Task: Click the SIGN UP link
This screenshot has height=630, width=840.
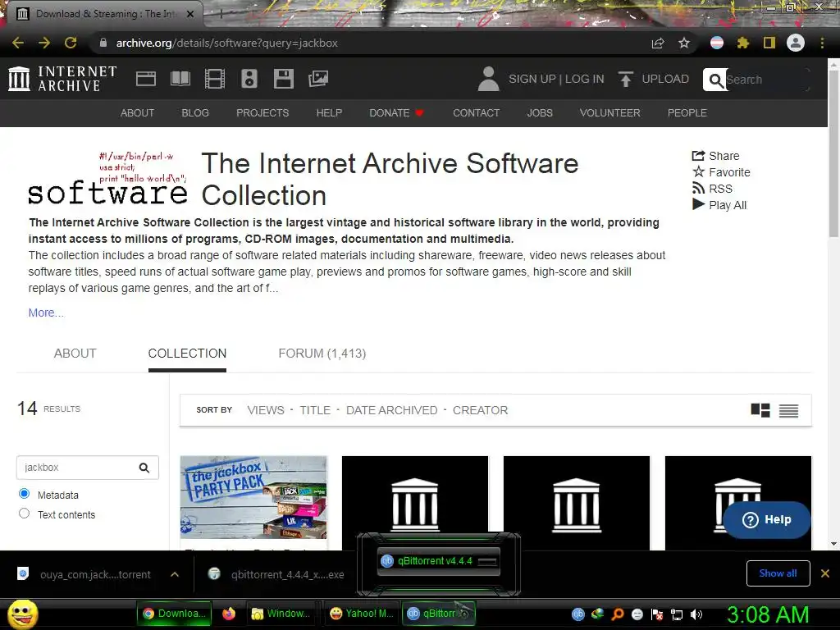Action: [x=532, y=79]
